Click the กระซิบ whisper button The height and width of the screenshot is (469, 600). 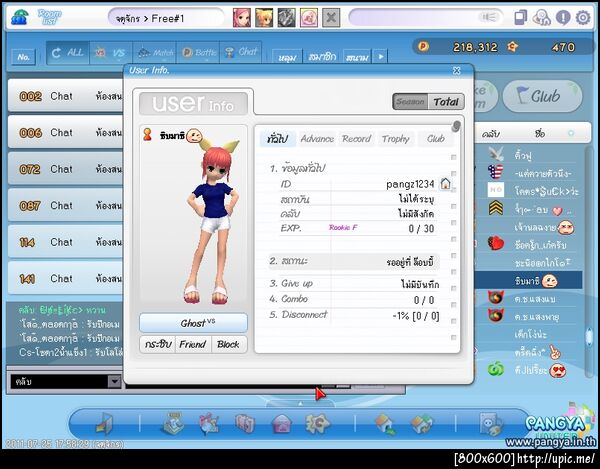pyautogui.click(x=158, y=344)
